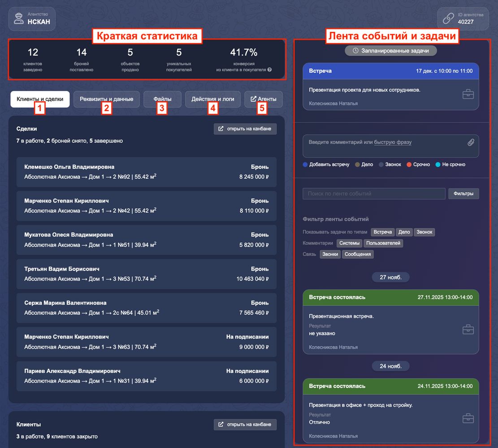This screenshot has height=448, width=498.
Task: Select the Не срочно cyan color marker
Action: (x=438, y=164)
